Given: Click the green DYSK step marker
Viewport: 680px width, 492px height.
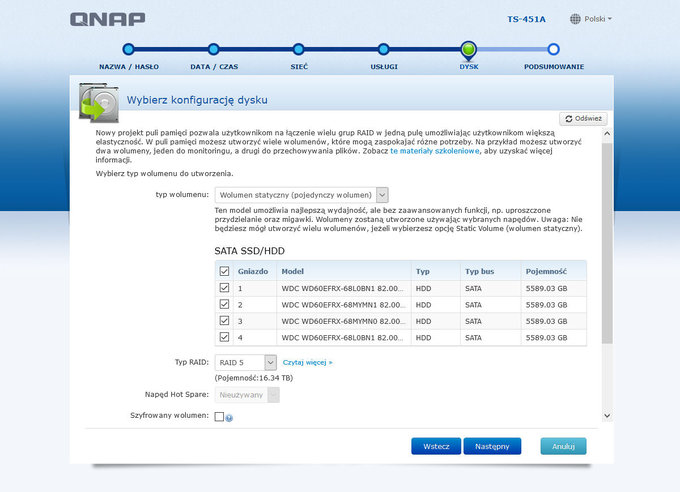Looking at the screenshot, I should click(x=468, y=50).
